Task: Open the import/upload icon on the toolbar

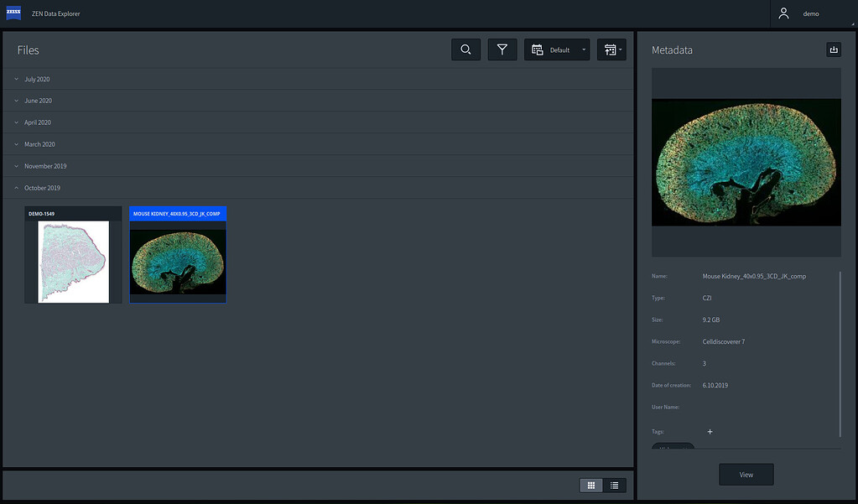Action: point(608,49)
